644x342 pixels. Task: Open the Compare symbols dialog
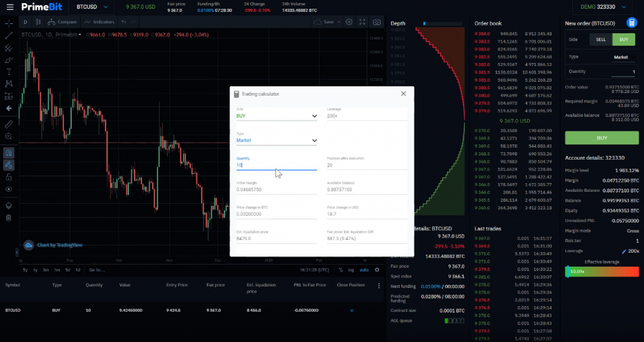point(62,22)
